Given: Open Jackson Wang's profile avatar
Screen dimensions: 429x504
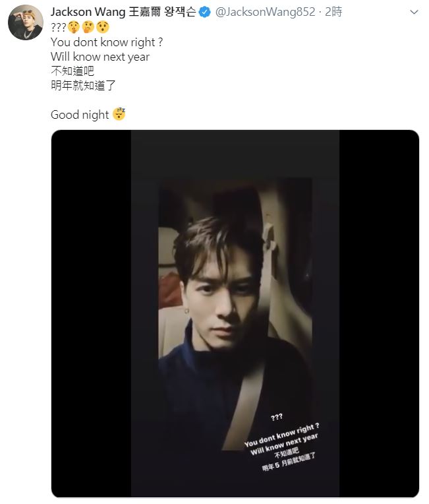Looking at the screenshot, I should pos(24,24).
